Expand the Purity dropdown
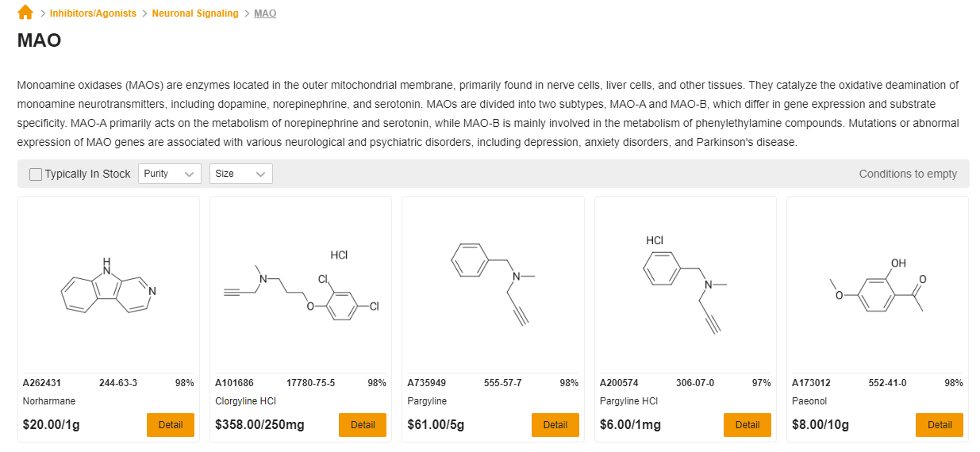980x452 pixels. [x=170, y=174]
